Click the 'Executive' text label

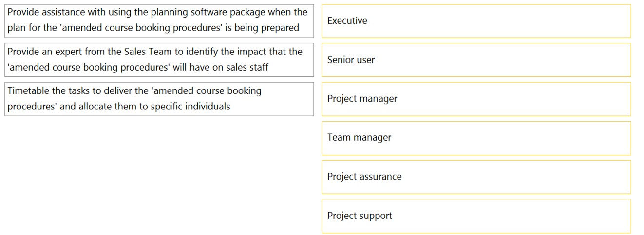347,21
